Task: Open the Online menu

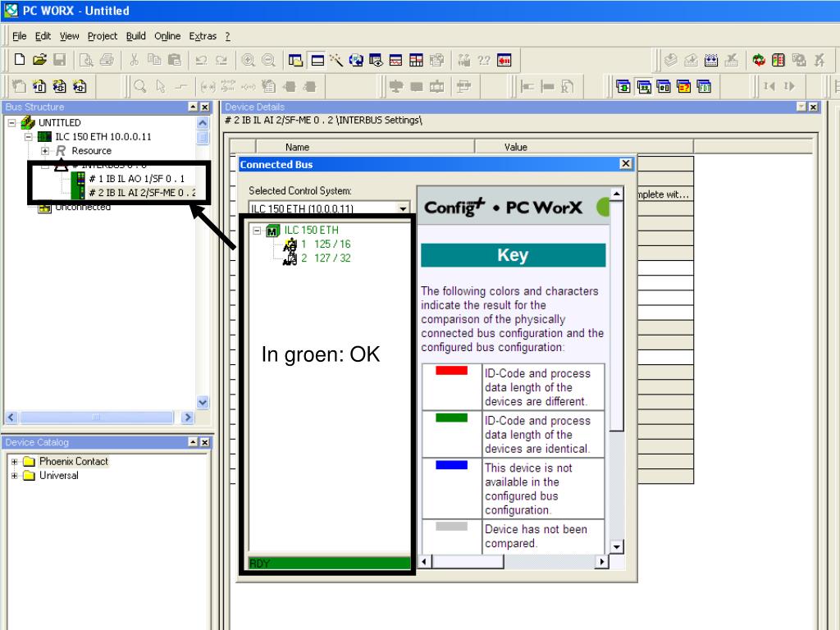Action: point(167,36)
